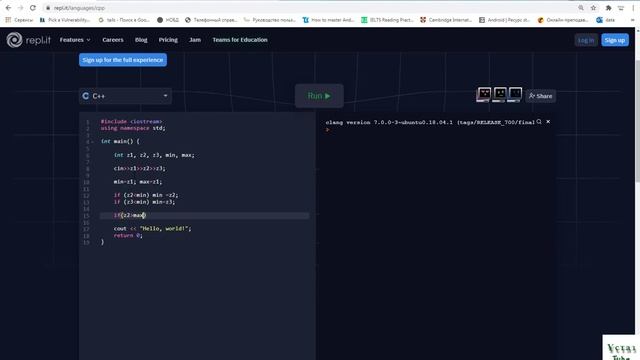The image size is (640, 360).
Task: Open the НОБД bookmark
Action: pos(168,20)
